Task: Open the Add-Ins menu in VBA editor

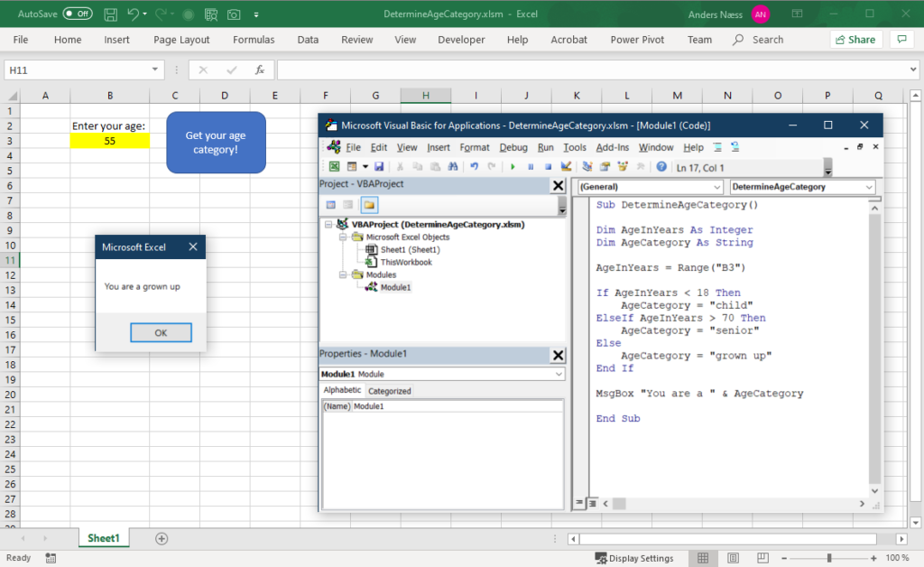Action: point(613,147)
